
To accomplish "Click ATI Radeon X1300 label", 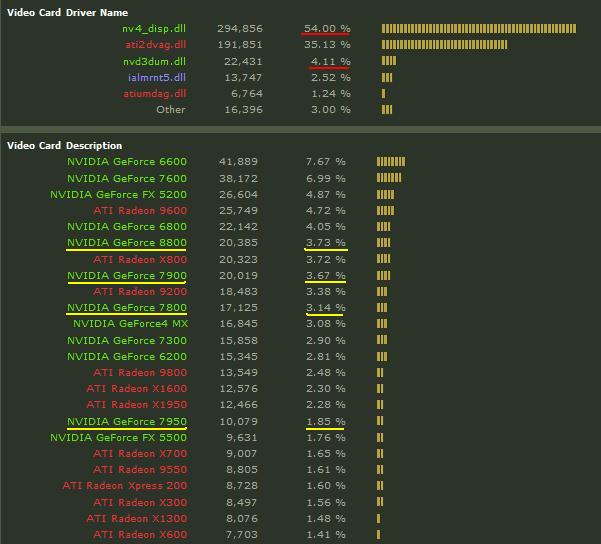I will [137, 519].
